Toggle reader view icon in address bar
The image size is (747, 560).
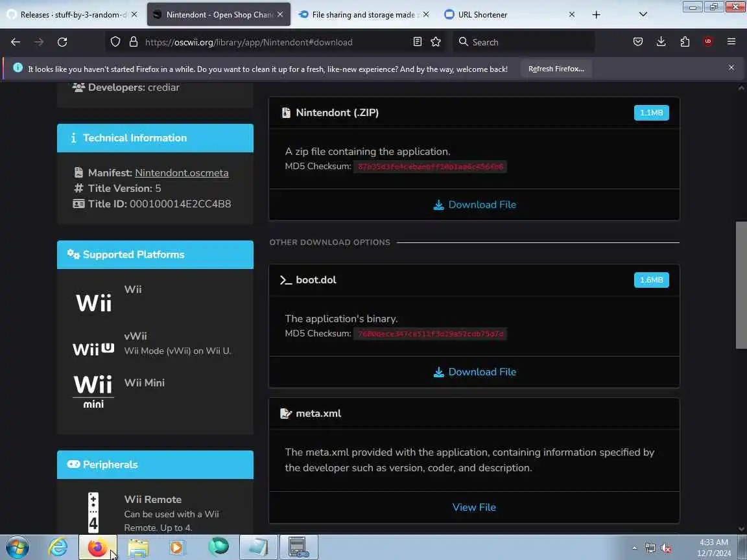(418, 42)
